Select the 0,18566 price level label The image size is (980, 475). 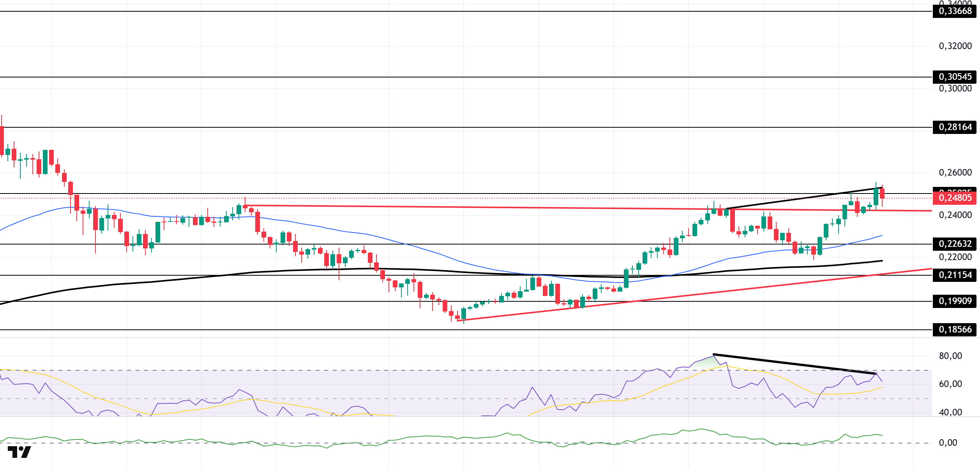(955, 330)
